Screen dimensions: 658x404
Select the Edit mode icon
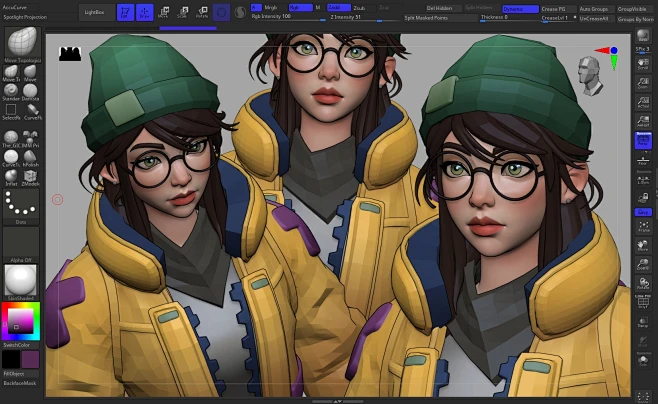pyautogui.click(x=125, y=12)
